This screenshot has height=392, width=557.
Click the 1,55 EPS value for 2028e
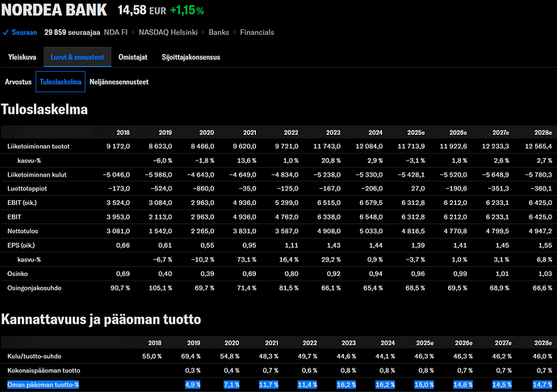545,245
